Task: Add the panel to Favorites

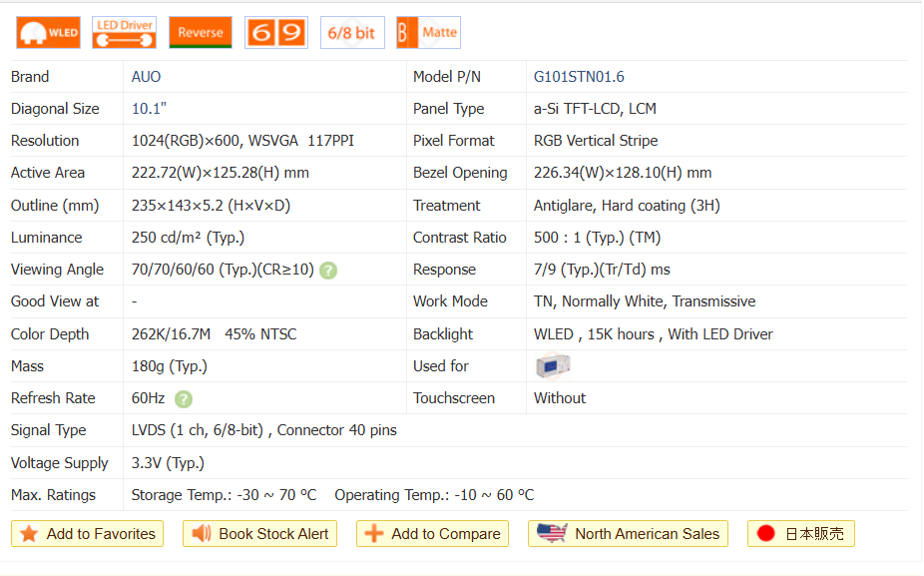Action: pos(88,534)
